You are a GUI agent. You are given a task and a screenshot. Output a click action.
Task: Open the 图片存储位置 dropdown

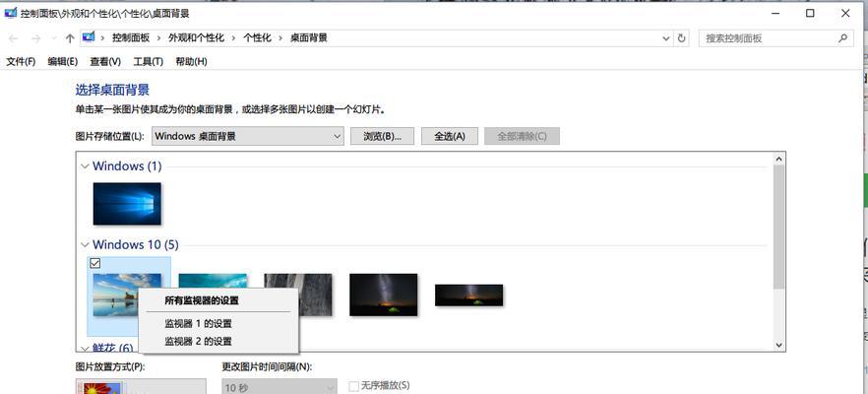point(249,136)
